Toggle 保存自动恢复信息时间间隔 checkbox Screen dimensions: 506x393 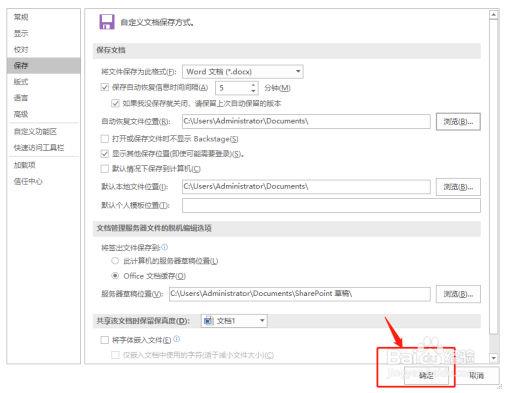pyautogui.click(x=105, y=87)
